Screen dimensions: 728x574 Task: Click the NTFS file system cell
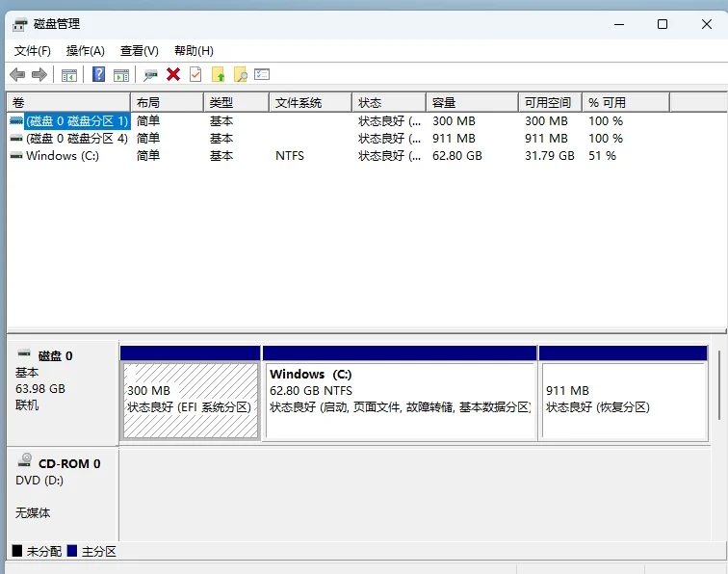point(290,156)
